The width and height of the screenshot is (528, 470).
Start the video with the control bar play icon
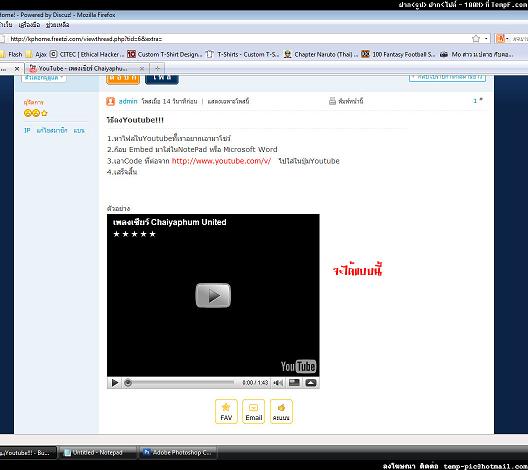click(114, 383)
